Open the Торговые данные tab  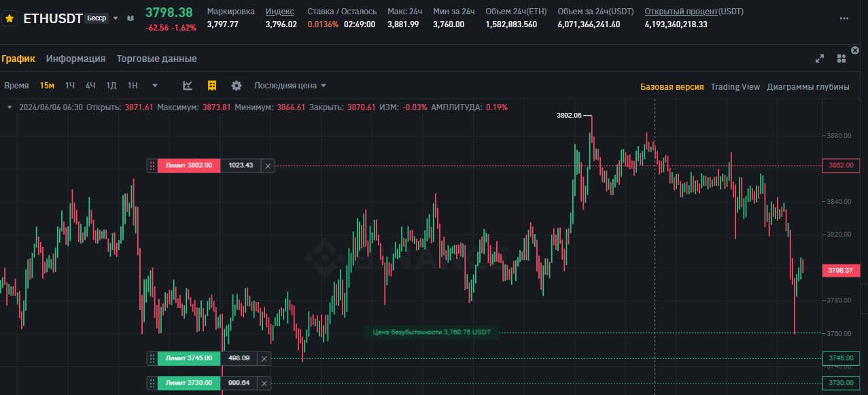[x=156, y=59]
